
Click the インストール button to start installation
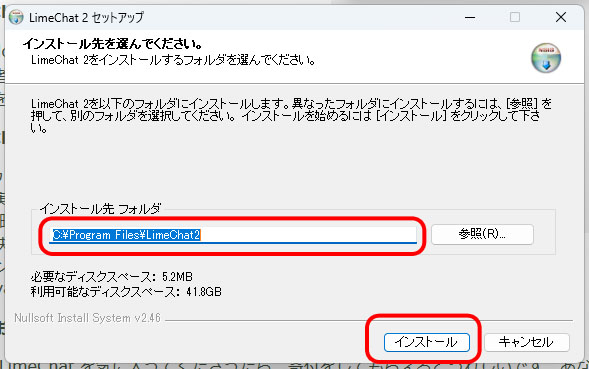click(427, 342)
